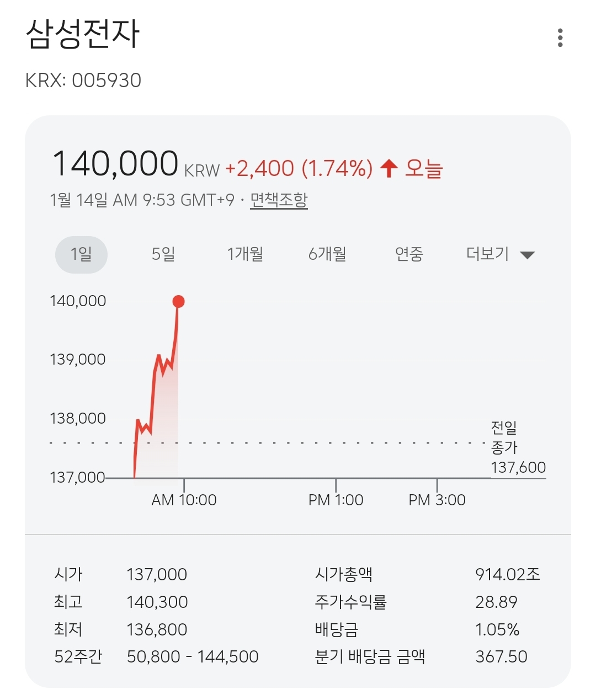Click the AM 10:00 time axis marker
Viewport: 596px width, 700px height.
pyautogui.click(x=184, y=500)
